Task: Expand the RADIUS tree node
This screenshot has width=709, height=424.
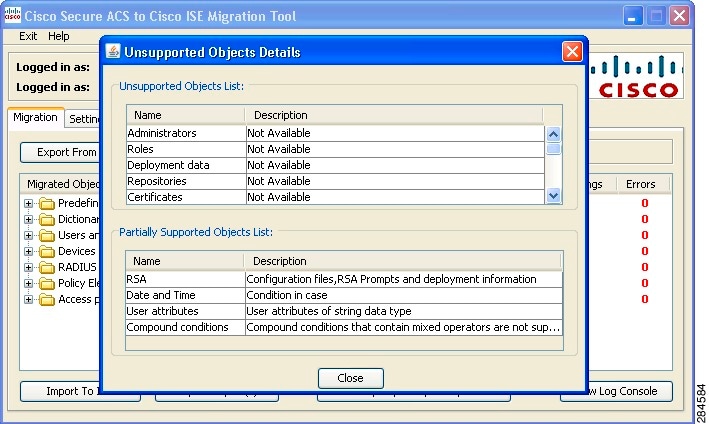Action: [28, 267]
